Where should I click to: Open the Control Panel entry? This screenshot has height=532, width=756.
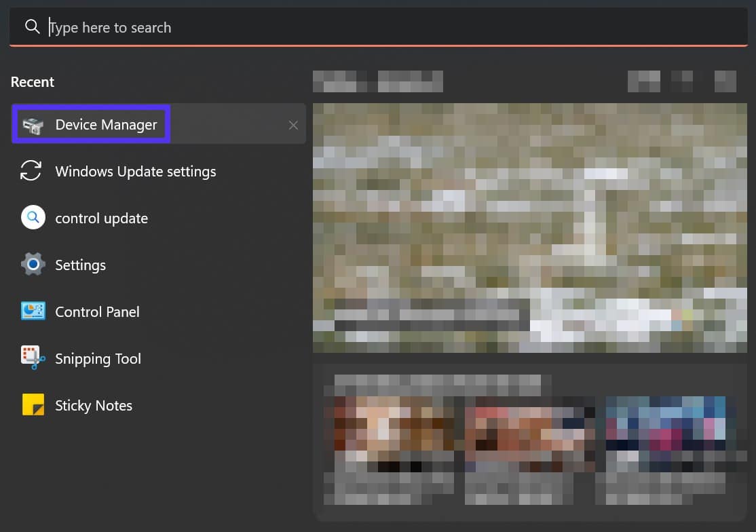tap(98, 312)
